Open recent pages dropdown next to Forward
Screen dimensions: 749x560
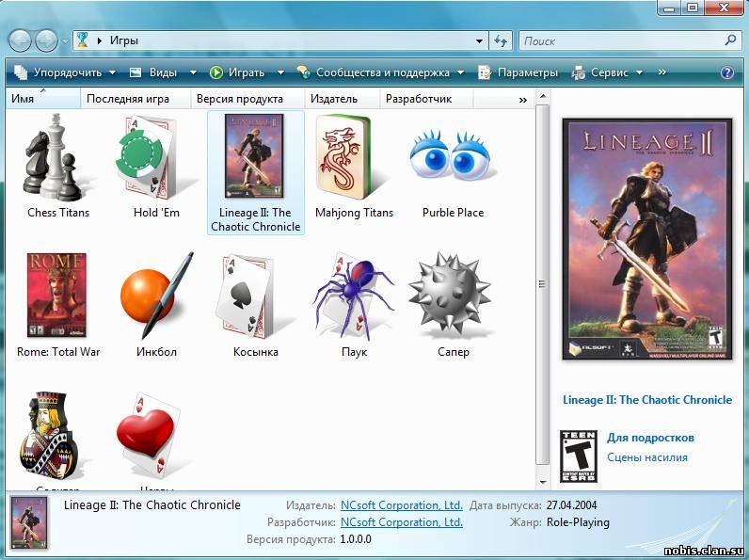65,41
